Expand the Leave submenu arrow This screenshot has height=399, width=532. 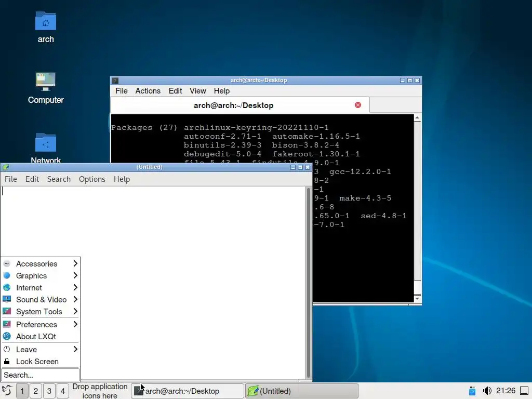(75, 349)
